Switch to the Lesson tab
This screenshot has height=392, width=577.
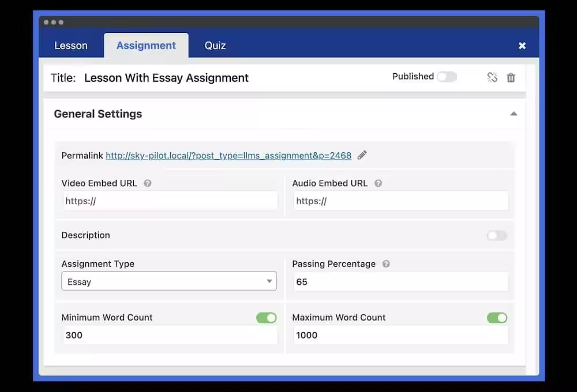tap(71, 46)
